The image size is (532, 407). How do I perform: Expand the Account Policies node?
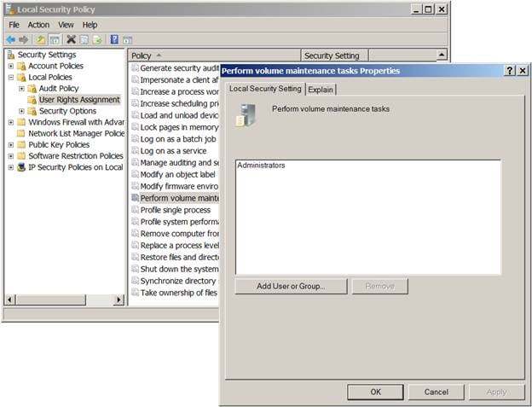11,66
